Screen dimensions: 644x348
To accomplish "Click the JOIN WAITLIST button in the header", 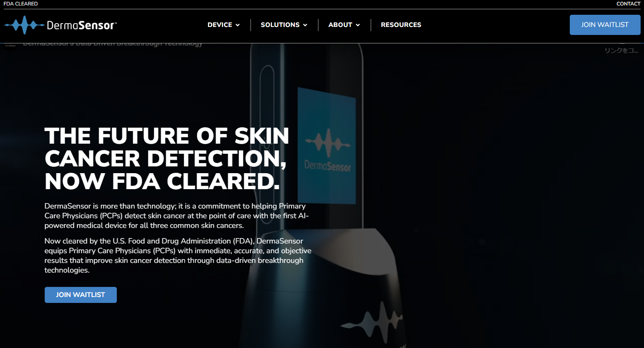I will (x=605, y=25).
